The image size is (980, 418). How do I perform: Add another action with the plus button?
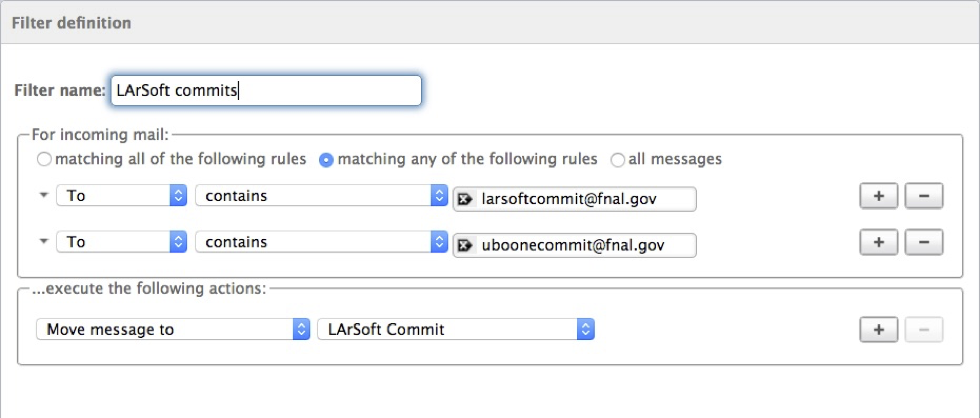[878, 330]
